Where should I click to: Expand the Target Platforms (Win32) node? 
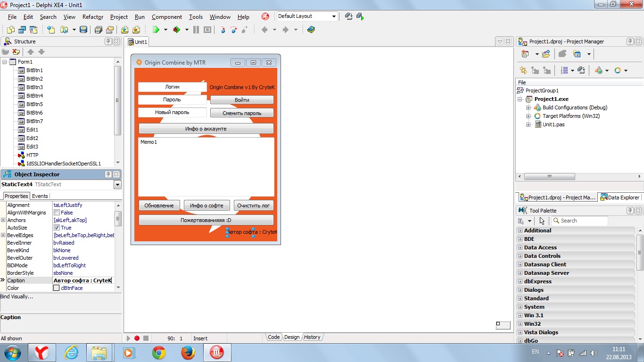coord(528,116)
